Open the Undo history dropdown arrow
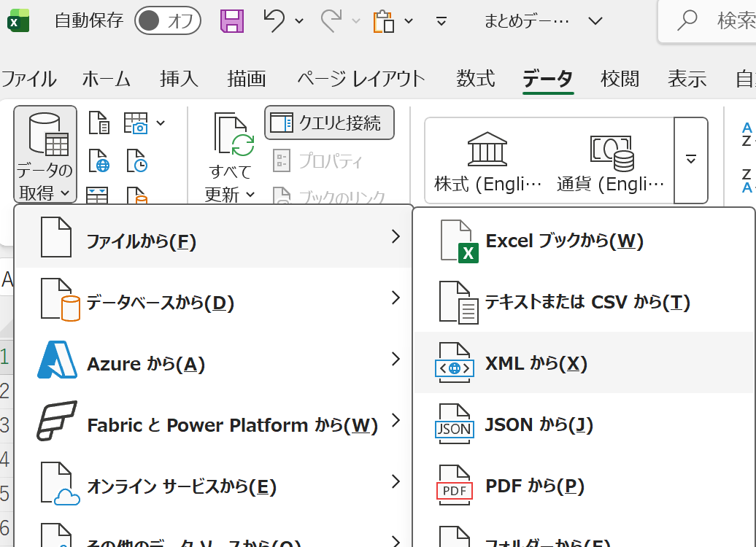756x547 pixels. click(299, 21)
